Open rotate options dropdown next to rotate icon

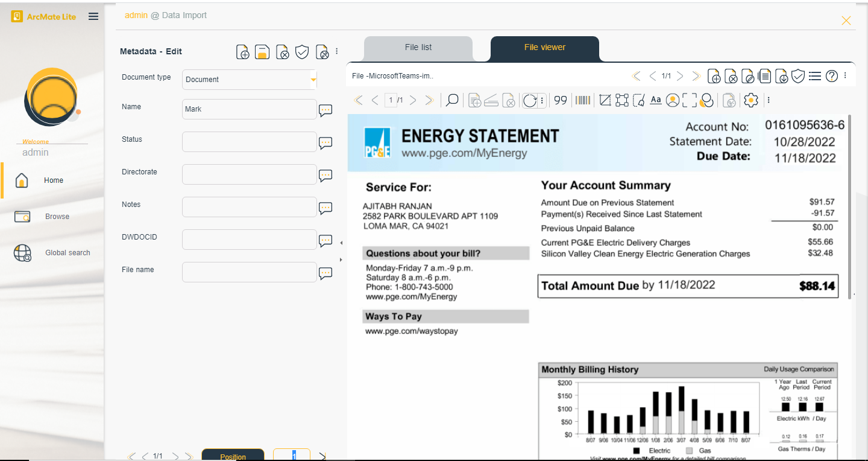point(542,100)
